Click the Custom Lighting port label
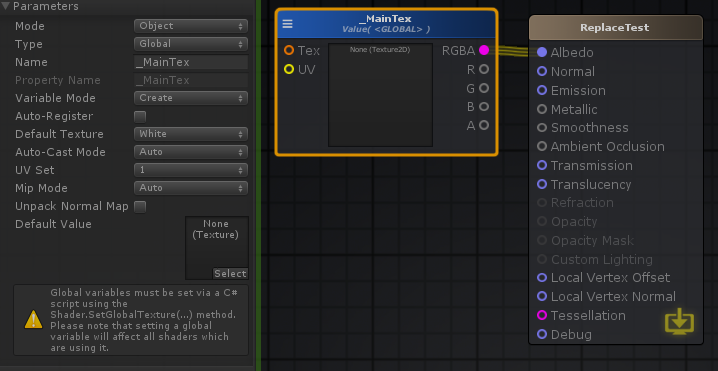Screen dimensions: 718x371 [x=602, y=260]
